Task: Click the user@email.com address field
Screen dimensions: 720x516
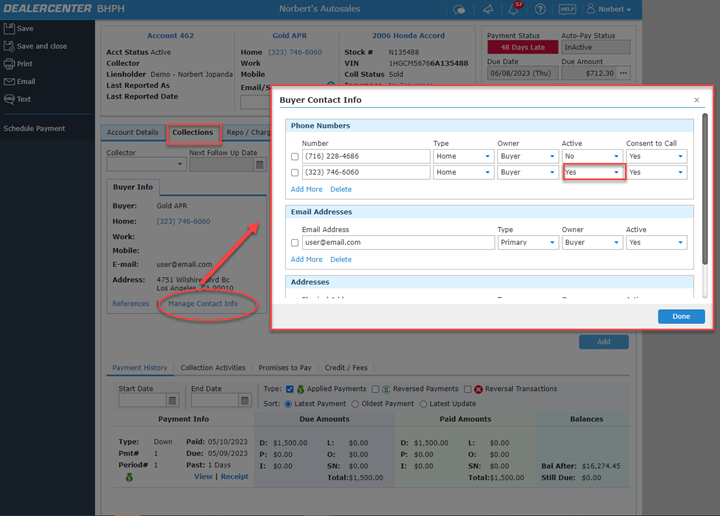Action: click(398, 242)
